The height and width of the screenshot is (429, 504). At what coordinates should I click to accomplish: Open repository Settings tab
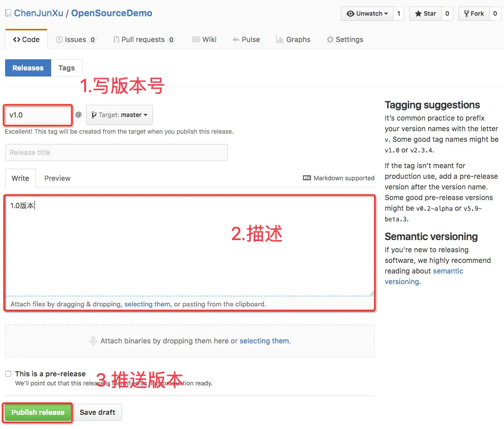(345, 40)
